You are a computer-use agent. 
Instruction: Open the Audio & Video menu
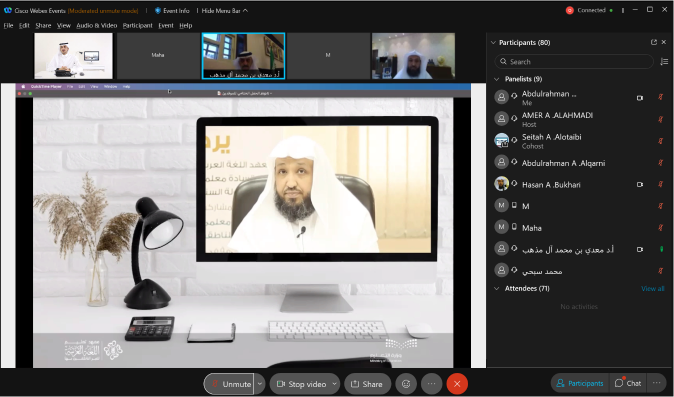[x=97, y=26]
